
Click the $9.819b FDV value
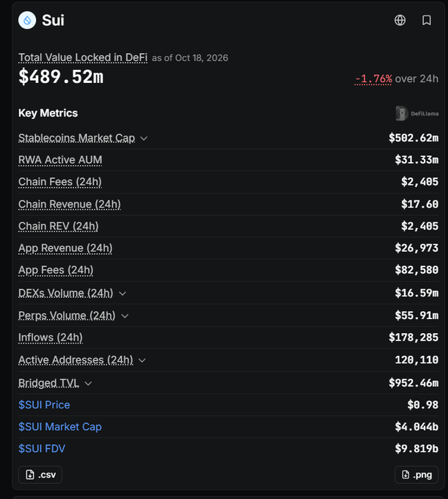(416, 448)
